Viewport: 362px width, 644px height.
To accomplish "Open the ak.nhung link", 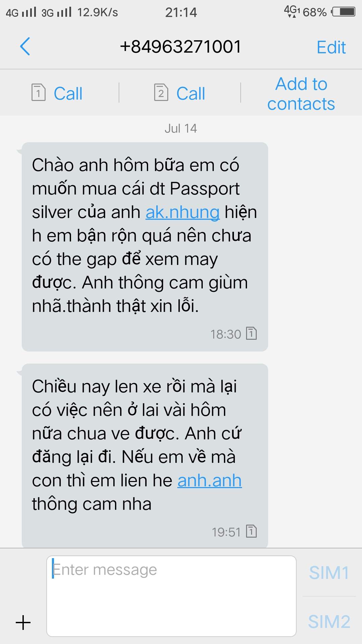I will (x=183, y=212).
